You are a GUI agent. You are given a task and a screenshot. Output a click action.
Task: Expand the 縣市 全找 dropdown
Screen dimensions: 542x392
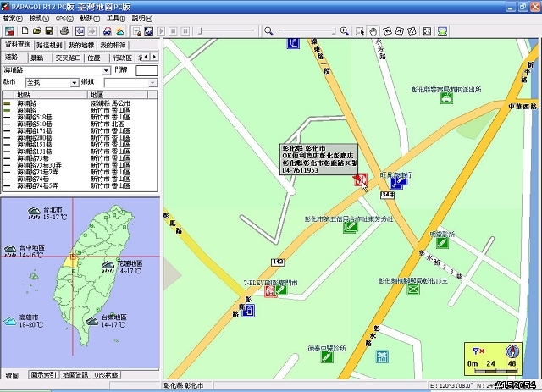coord(74,83)
